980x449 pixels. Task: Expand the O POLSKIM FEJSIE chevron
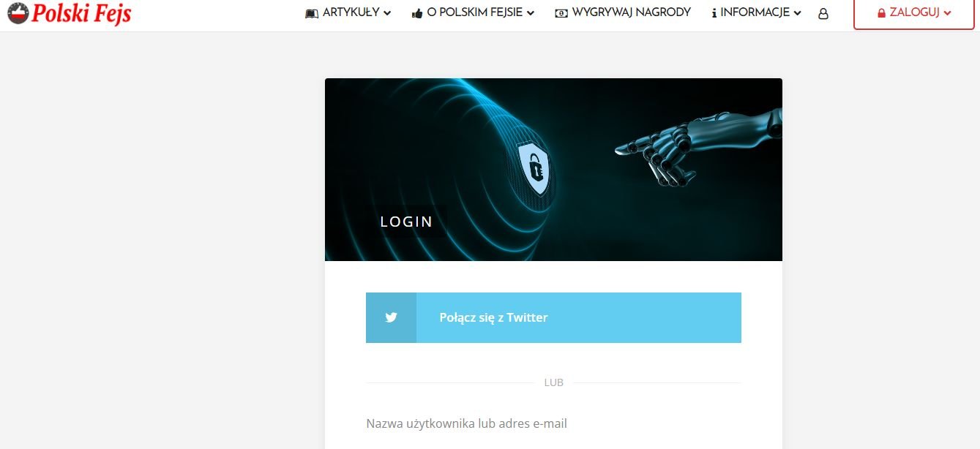coord(531,13)
